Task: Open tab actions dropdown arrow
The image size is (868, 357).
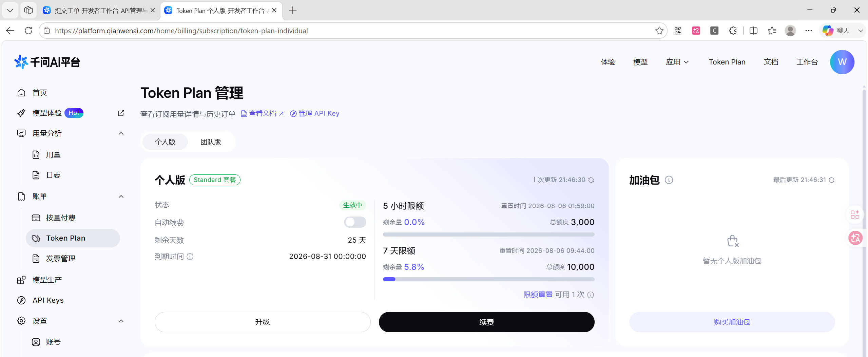Action: pos(10,11)
